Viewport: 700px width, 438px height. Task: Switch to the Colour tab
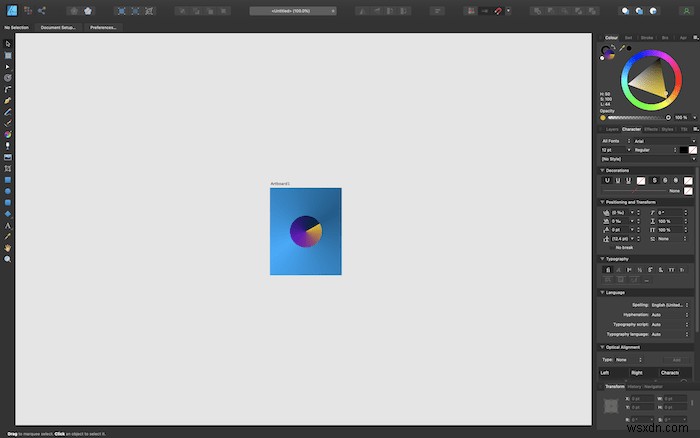pyautogui.click(x=611, y=38)
